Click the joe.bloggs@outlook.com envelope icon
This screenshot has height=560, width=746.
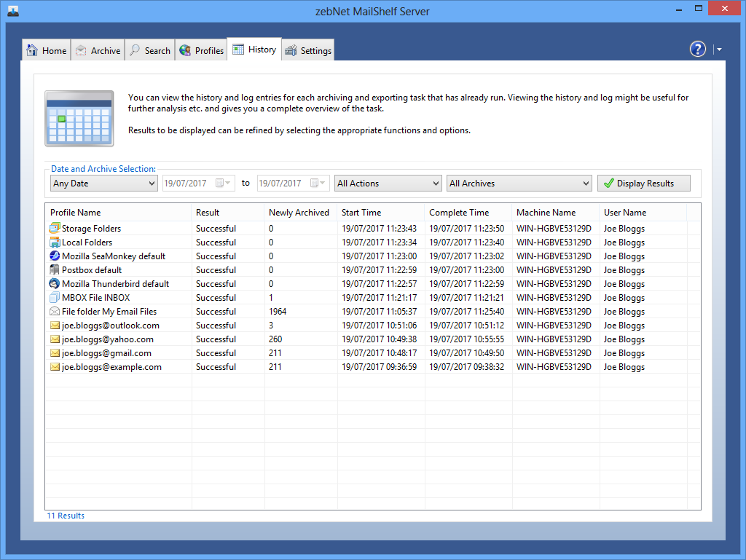[55, 326]
